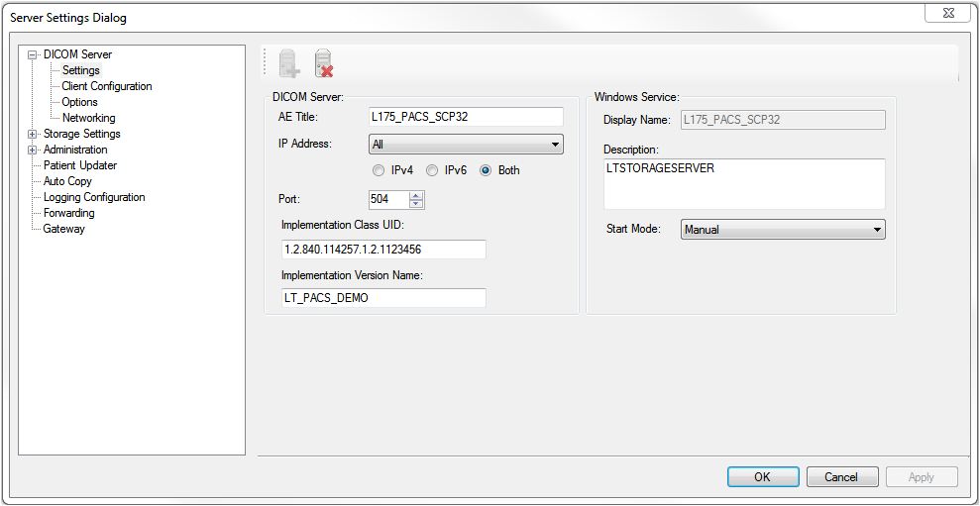Choose the Both IP protocol option
Image resolution: width=980 pixels, height=506 pixels.
(x=486, y=170)
